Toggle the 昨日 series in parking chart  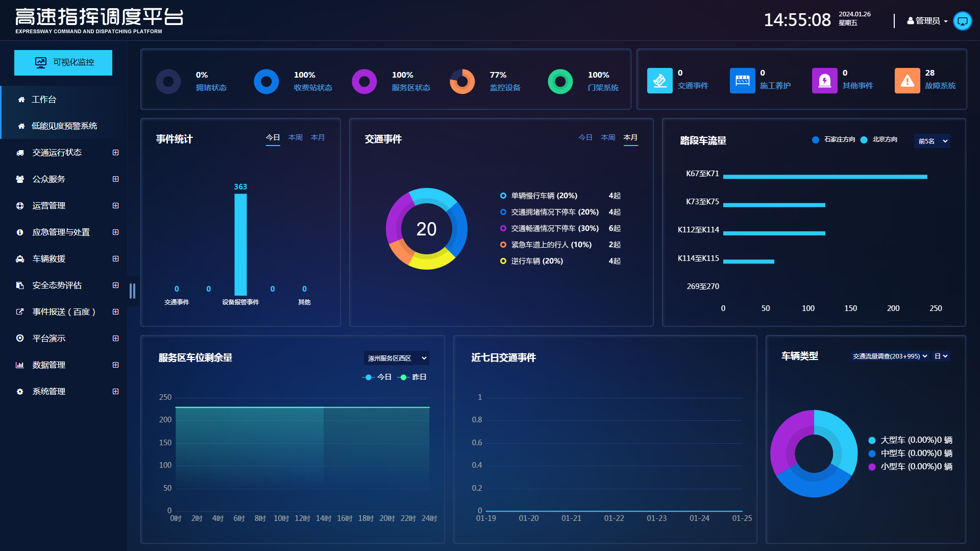pyautogui.click(x=412, y=377)
